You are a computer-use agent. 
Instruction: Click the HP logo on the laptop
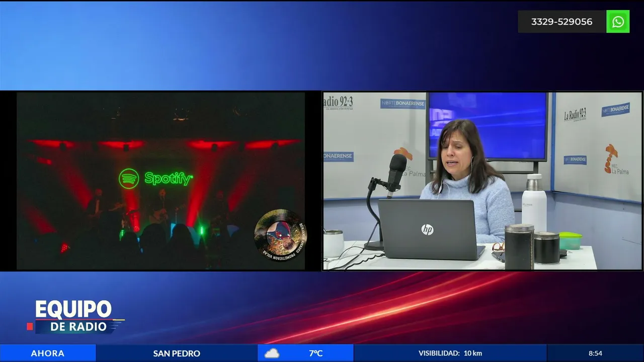[427, 229]
